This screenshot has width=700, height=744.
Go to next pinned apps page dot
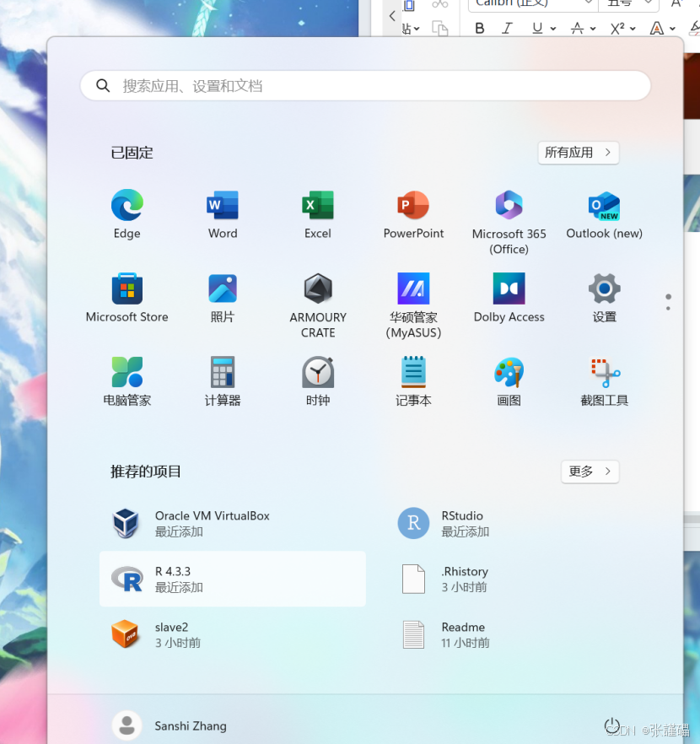pyautogui.click(x=668, y=309)
